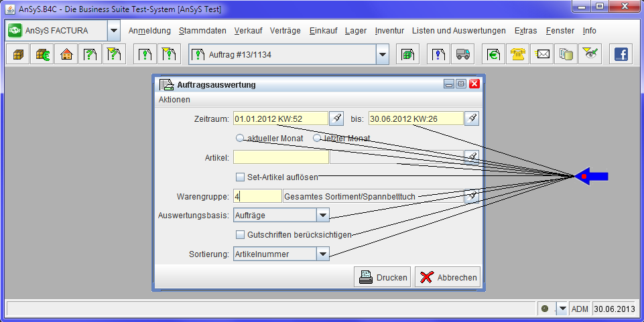Check 'Gutschriften berücksichtigen' option
Screen dimensions: 644x322
coord(241,234)
